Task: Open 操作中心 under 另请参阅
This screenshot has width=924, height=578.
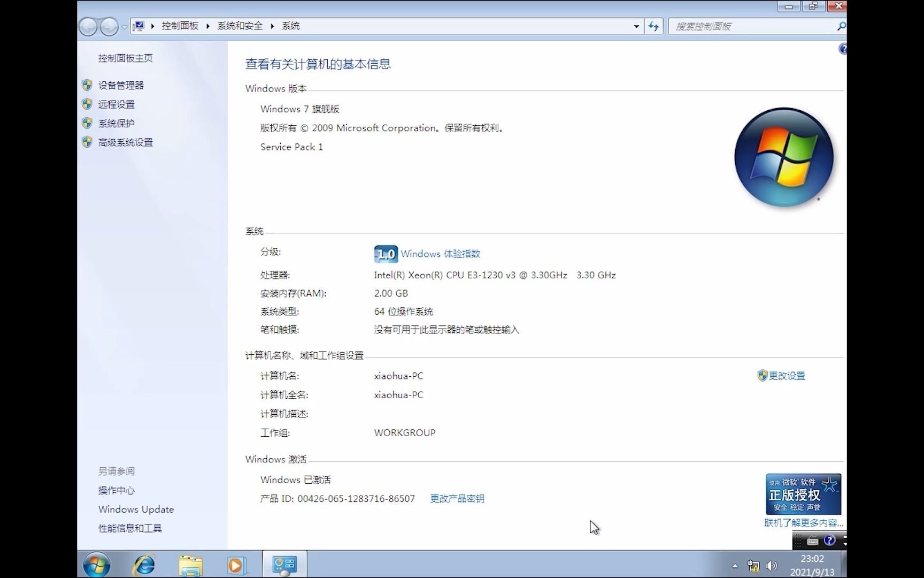Action: pos(117,490)
